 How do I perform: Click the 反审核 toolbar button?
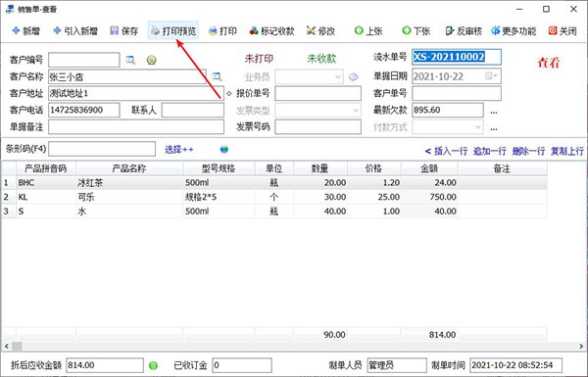click(464, 30)
